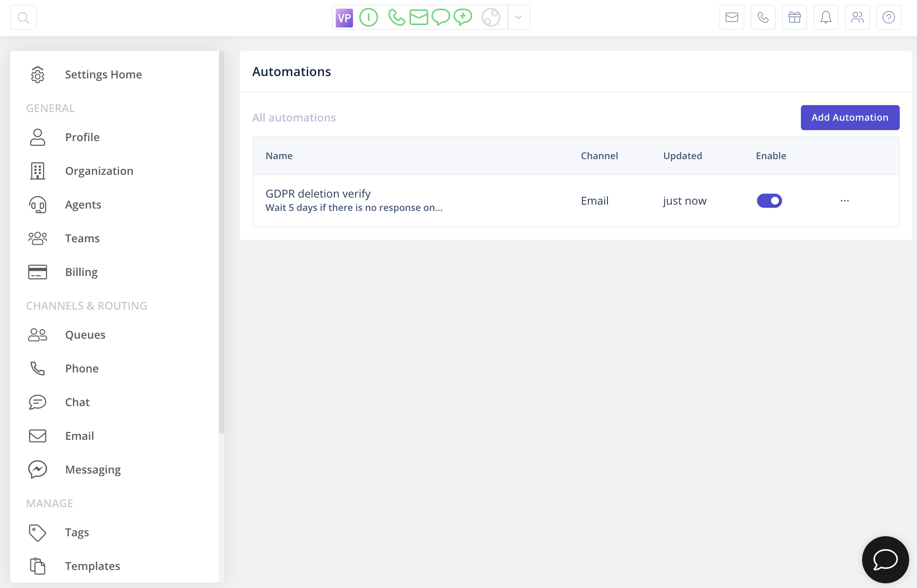This screenshot has width=917, height=588.
Task: Click the gray globe status icon
Action: (x=491, y=18)
